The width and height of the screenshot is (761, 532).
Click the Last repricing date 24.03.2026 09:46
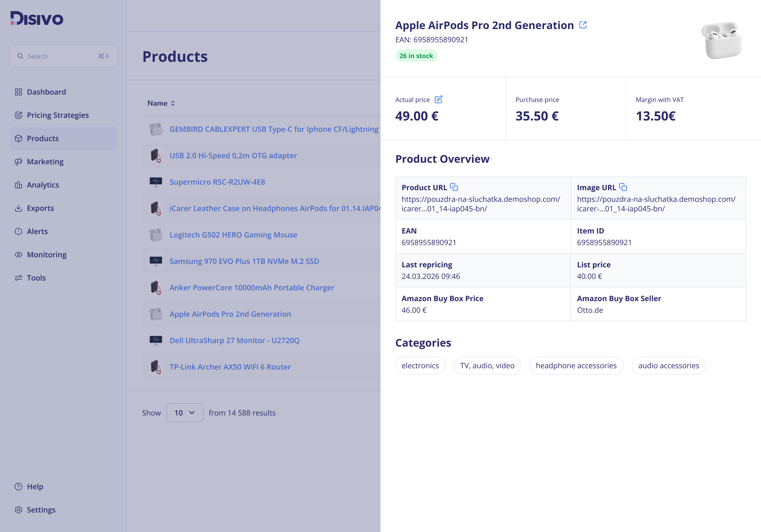coord(431,276)
